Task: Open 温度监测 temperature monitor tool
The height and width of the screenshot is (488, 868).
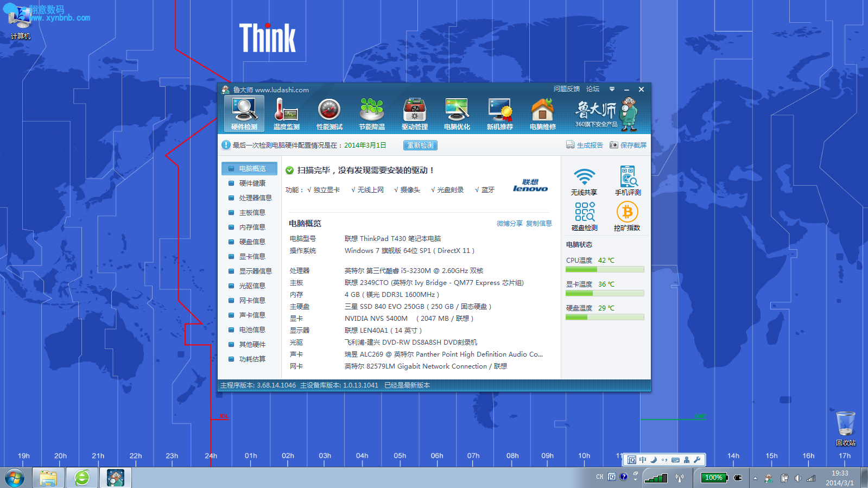Action: (x=286, y=114)
